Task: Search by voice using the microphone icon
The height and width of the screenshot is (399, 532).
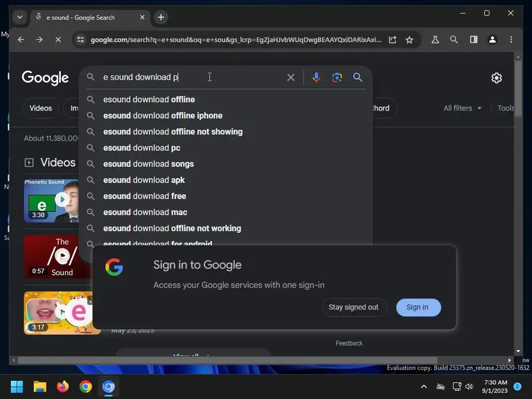Action: click(316, 77)
